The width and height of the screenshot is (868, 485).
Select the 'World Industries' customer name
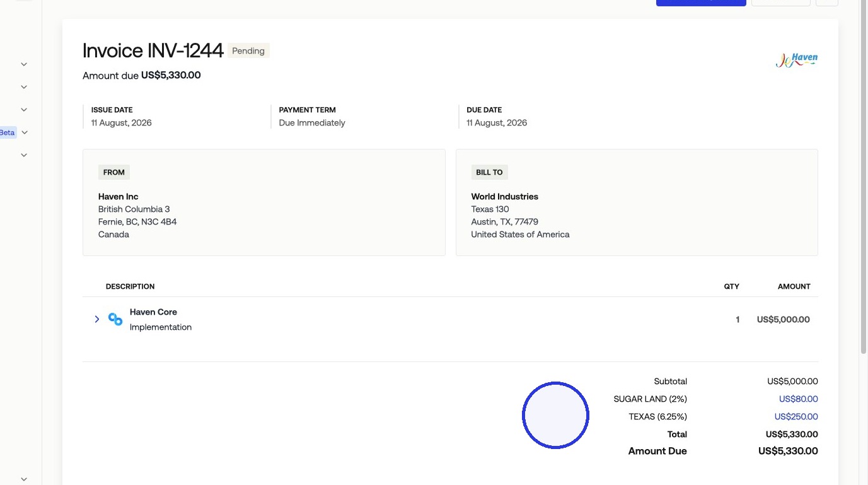click(x=505, y=196)
